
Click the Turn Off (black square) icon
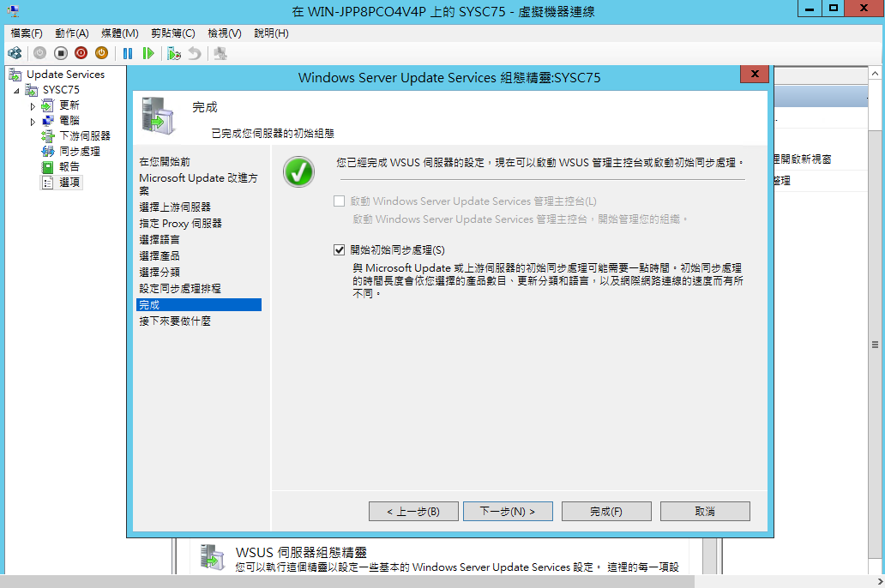click(61, 54)
